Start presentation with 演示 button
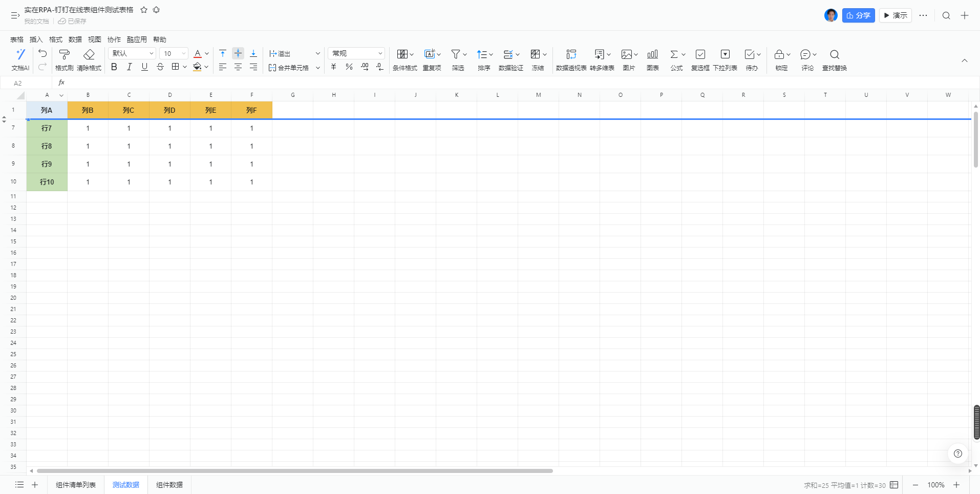The width and height of the screenshot is (980, 494). [x=896, y=15]
